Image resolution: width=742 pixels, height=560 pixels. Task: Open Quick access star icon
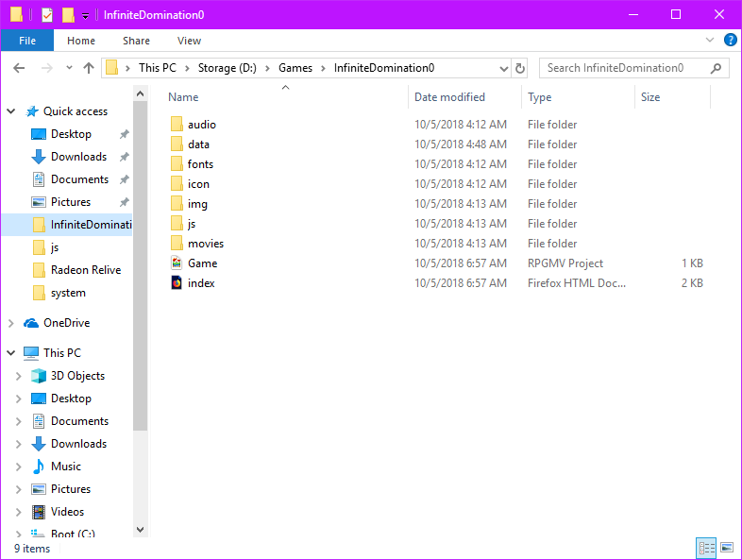pyautogui.click(x=32, y=111)
